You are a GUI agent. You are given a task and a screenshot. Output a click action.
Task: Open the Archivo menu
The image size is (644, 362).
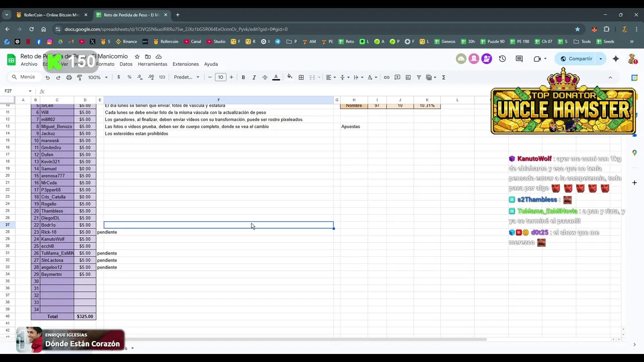29,64
